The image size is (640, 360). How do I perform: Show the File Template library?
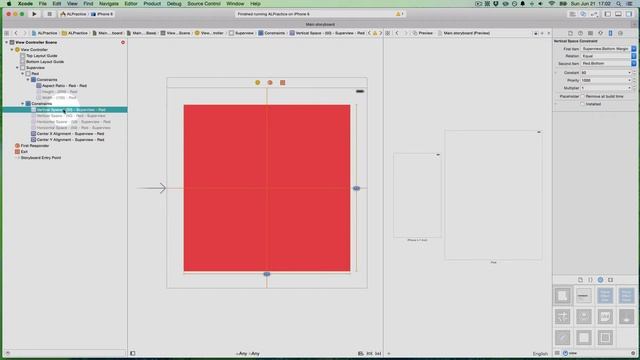(x=580, y=280)
